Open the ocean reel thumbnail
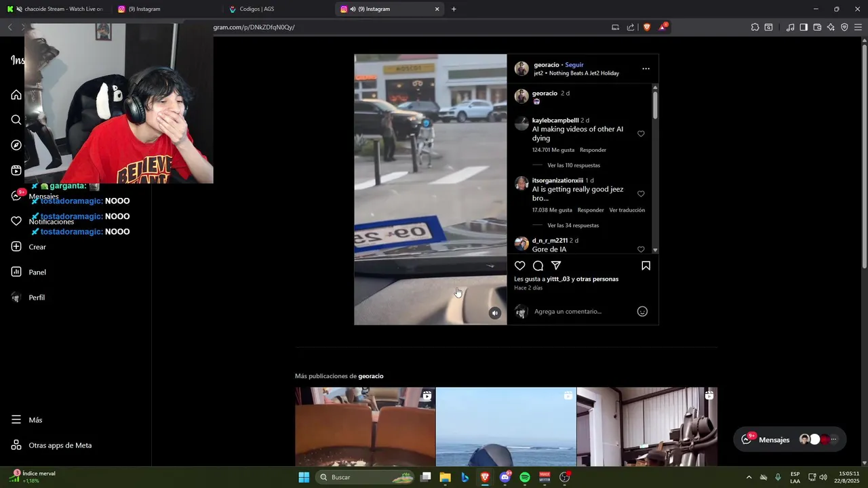This screenshot has height=488, width=868. (506, 427)
